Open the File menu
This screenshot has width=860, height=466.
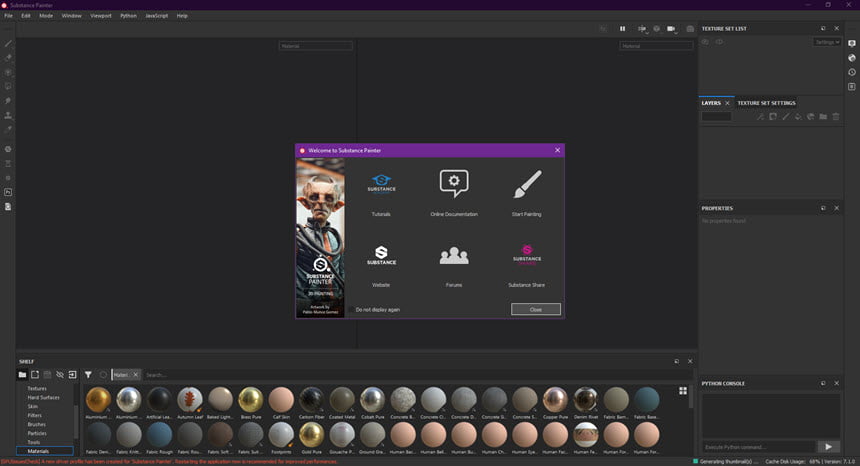pos(9,16)
